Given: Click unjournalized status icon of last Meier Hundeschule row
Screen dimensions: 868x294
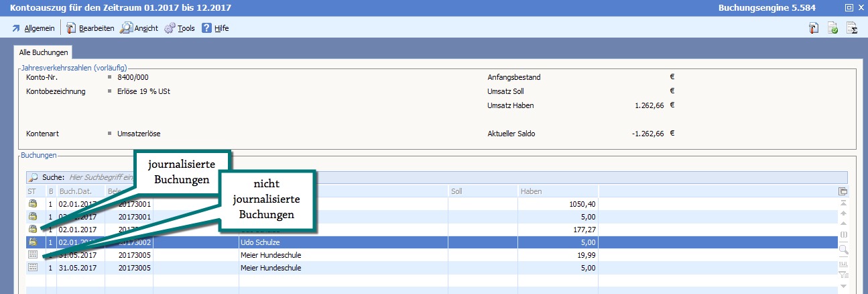Looking at the screenshot, I should 32,268.
